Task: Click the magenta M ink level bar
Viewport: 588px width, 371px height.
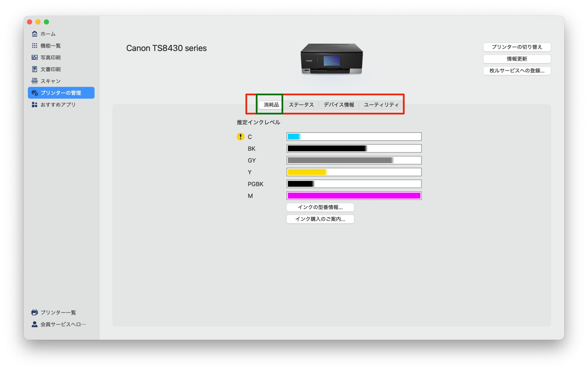Action: click(354, 196)
